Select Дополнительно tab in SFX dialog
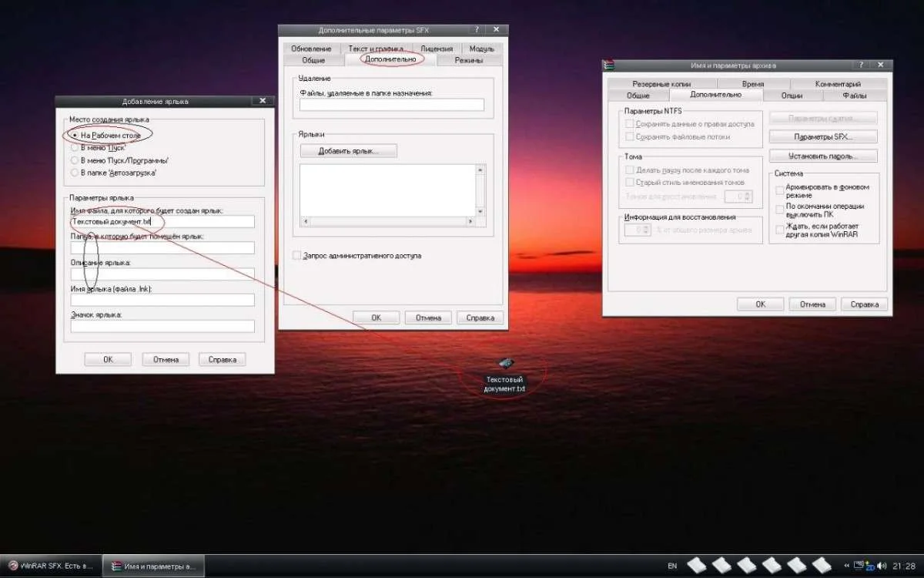 (390, 59)
